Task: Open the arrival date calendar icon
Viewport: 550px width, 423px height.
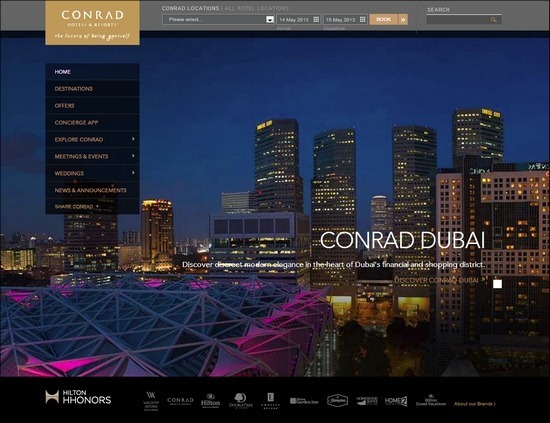Action: pyautogui.click(x=316, y=20)
